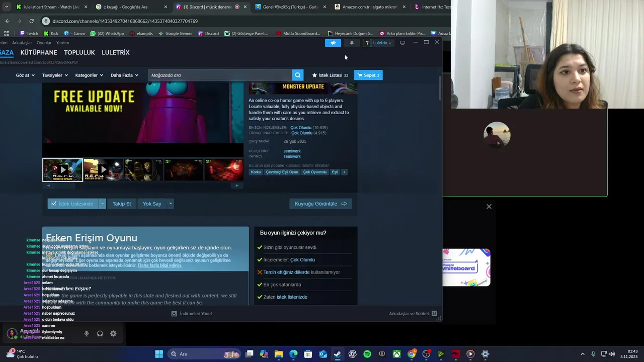Deafen audio with Discord headphones icon
The image size is (644, 362).
point(100,333)
